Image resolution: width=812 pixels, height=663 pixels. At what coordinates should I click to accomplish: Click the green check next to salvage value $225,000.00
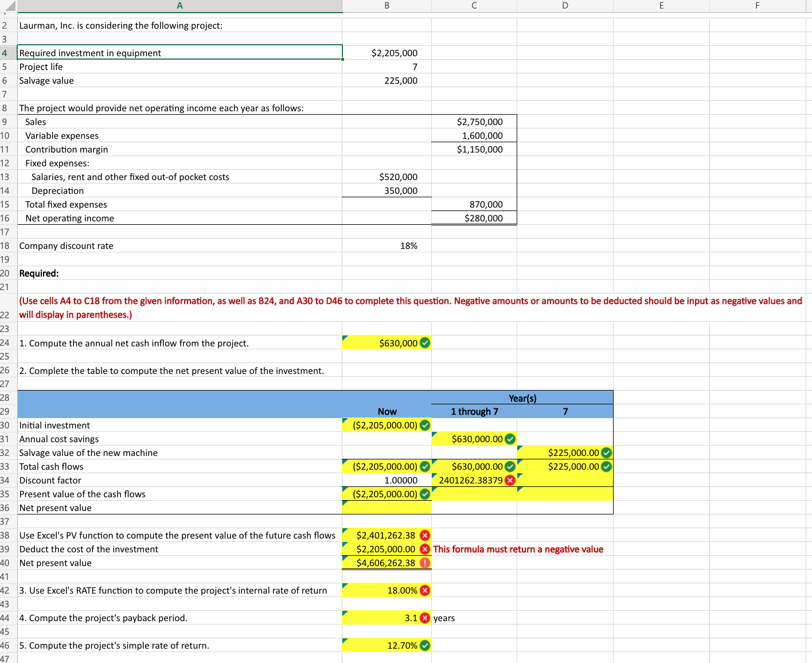(607, 453)
